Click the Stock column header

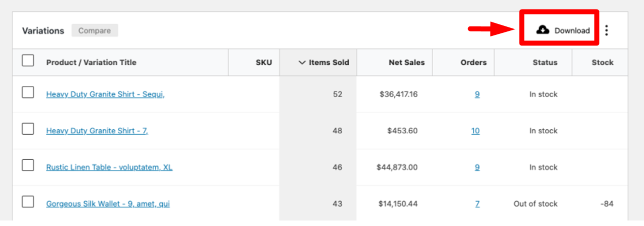[x=602, y=62]
